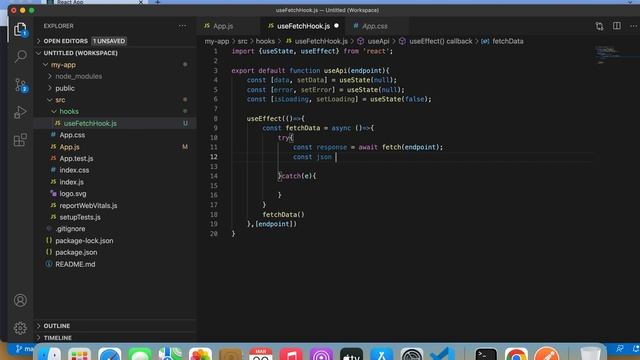
Task: Expand the Open Editors section
Action: click(65, 41)
